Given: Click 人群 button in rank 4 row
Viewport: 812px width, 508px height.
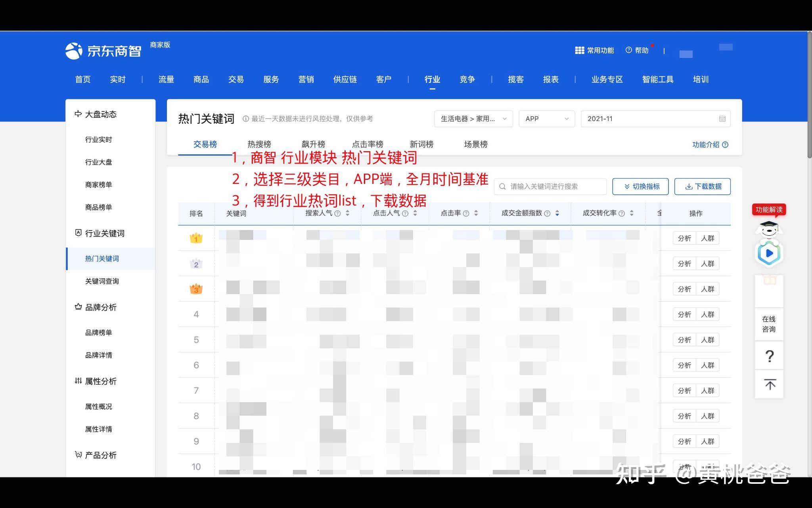Looking at the screenshot, I should (x=708, y=314).
